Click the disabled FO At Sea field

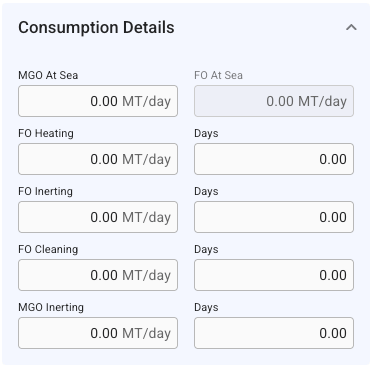click(274, 101)
